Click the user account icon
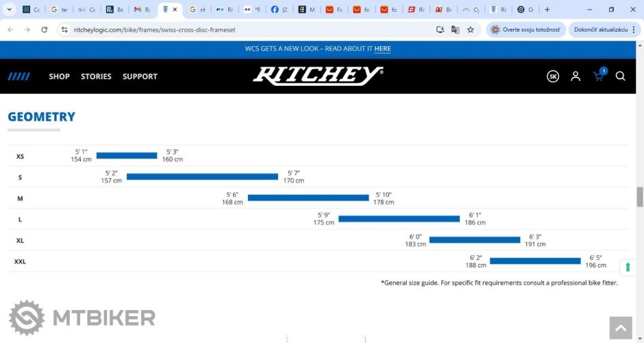Image resolution: width=644 pixels, height=343 pixels. pyautogui.click(x=575, y=76)
